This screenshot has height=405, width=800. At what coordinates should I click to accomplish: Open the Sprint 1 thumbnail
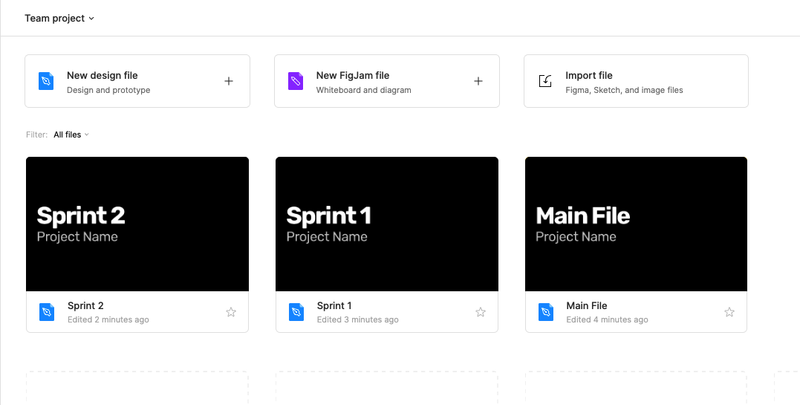(x=387, y=224)
